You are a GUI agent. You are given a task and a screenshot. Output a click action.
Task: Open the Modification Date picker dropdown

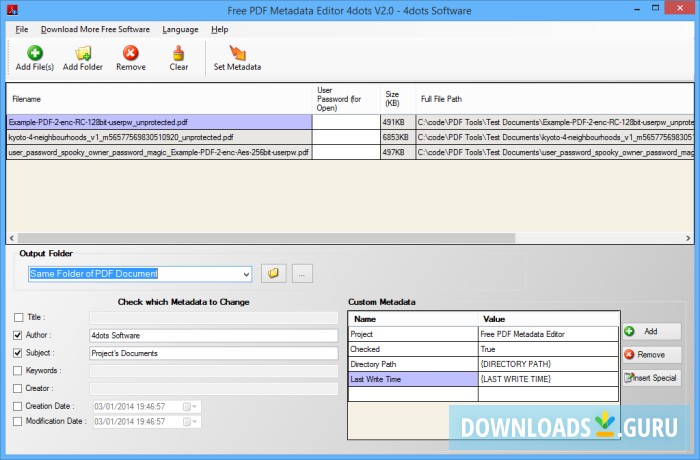click(x=195, y=422)
